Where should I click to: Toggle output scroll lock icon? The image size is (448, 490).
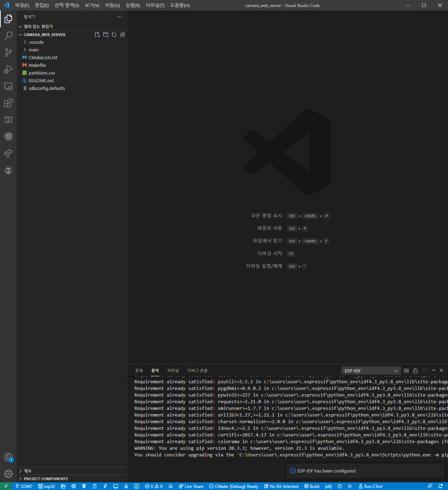click(x=415, y=371)
